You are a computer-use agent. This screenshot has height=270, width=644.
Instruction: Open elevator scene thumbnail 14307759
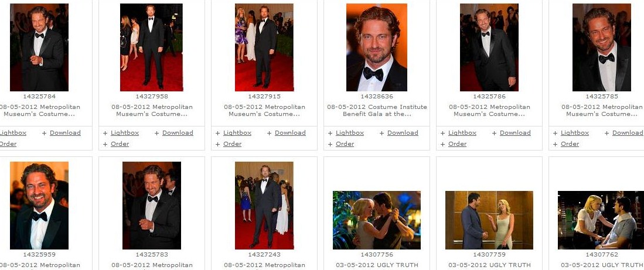(489, 220)
